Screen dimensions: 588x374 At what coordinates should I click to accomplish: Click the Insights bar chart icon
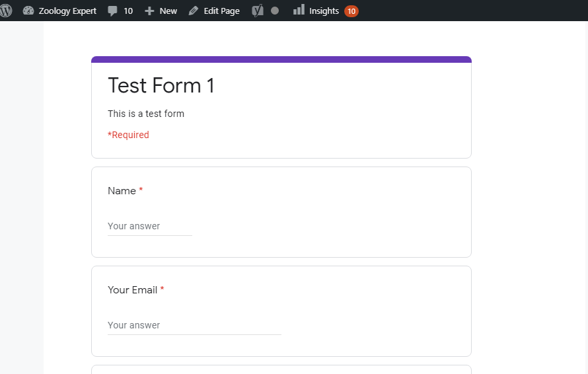point(299,10)
